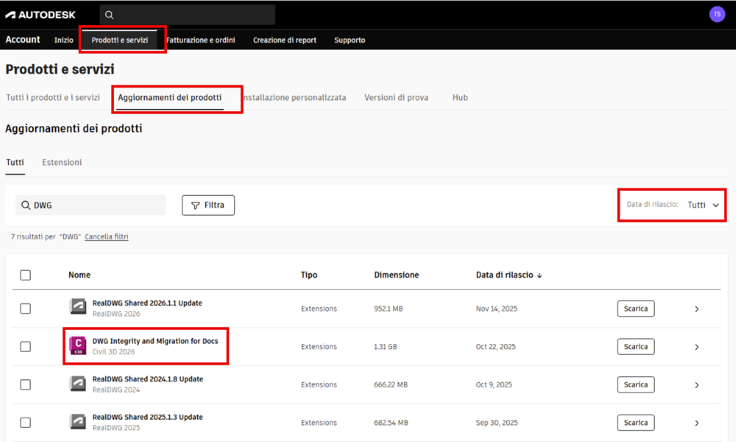Click the RealDWG Shared 2025.1.3 product icon

pyautogui.click(x=78, y=422)
